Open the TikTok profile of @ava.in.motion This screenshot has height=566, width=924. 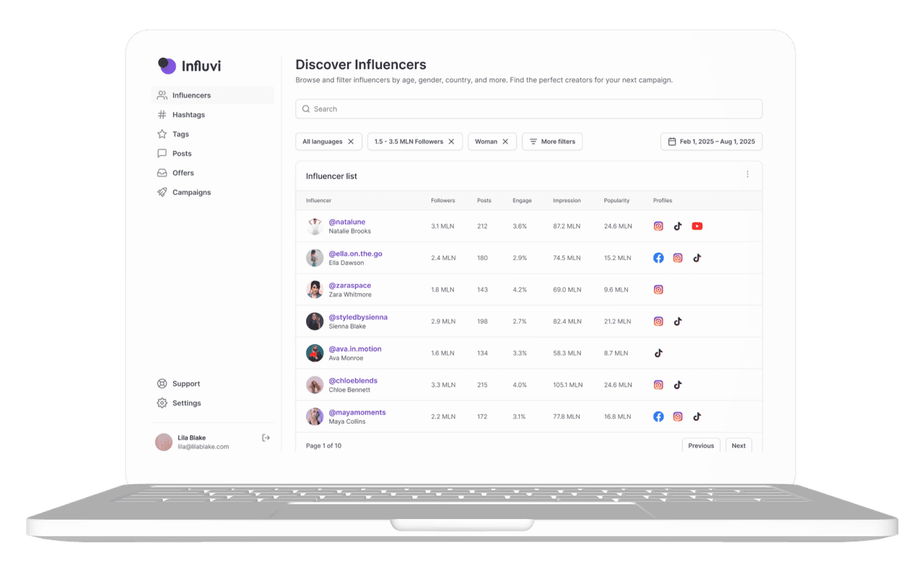click(x=658, y=353)
